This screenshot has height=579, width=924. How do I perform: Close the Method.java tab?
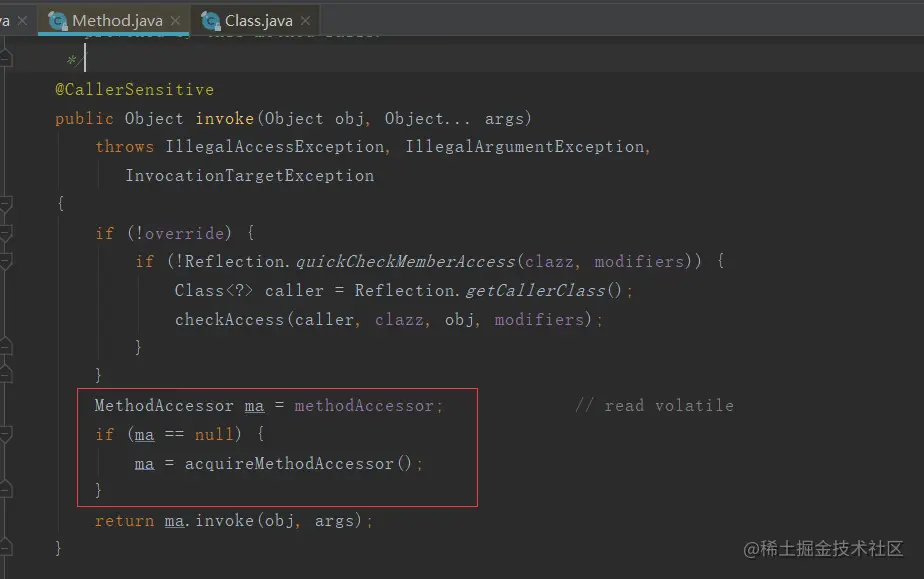tap(175, 21)
